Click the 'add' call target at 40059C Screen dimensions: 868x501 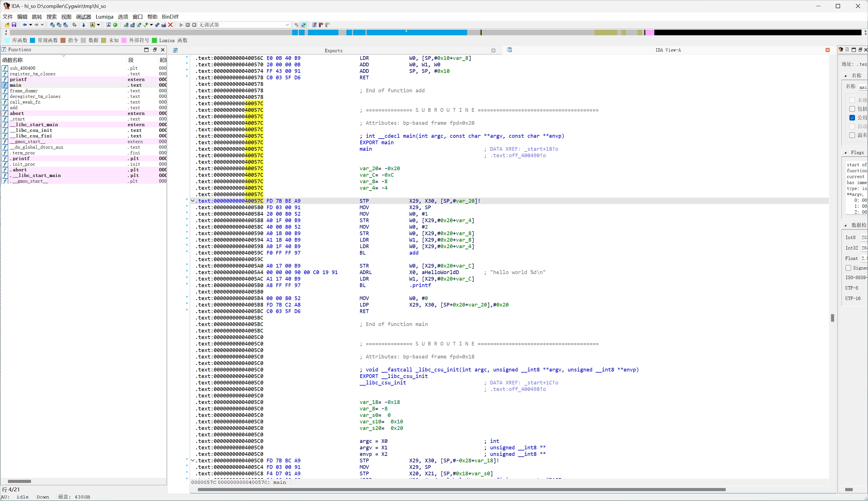point(414,253)
